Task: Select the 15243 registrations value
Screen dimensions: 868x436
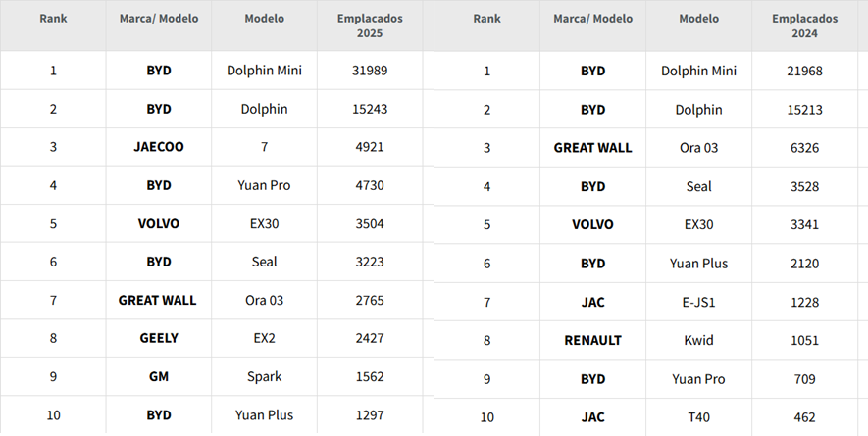Action: (370, 109)
